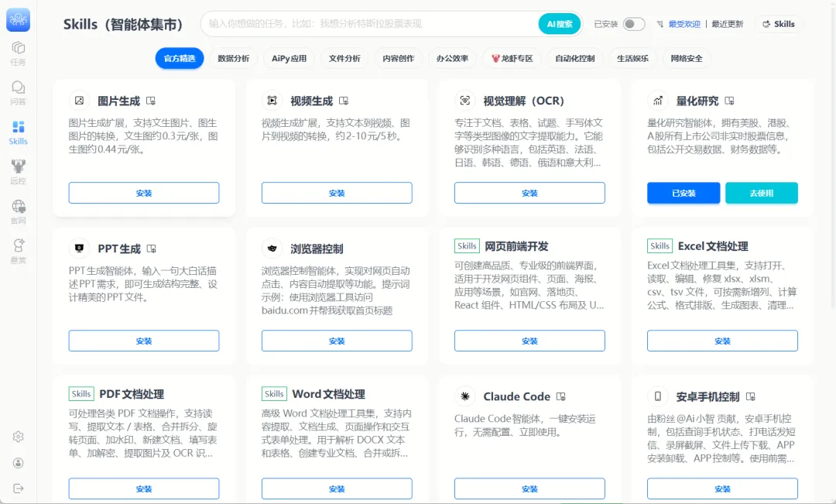
Task: Install the 视觉理解 (OCR) skill
Action: tap(530, 193)
